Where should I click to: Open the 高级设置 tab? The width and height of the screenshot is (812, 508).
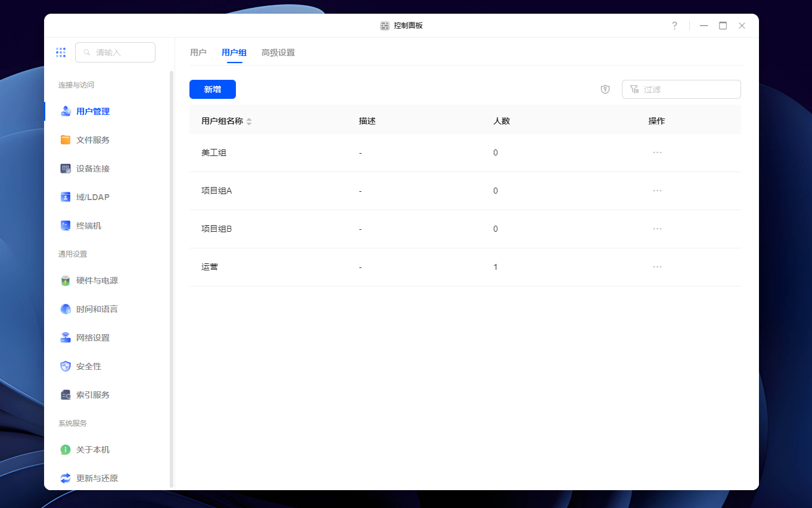pyautogui.click(x=278, y=52)
